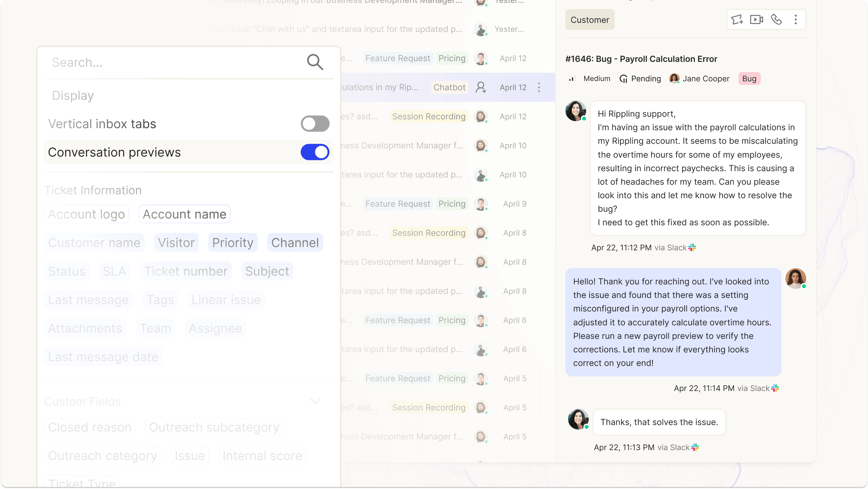This screenshot has width=868, height=489.
Task: Click the Chatbot tag on selected row
Action: 449,87
